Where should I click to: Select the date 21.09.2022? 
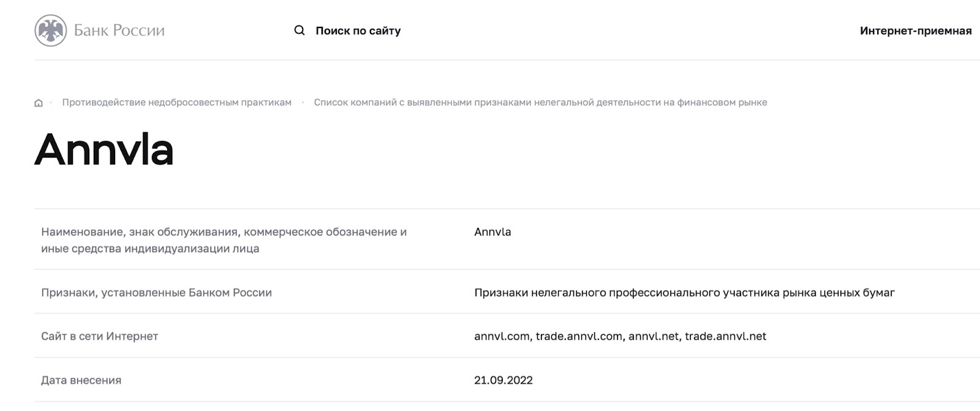pos(503,380)
